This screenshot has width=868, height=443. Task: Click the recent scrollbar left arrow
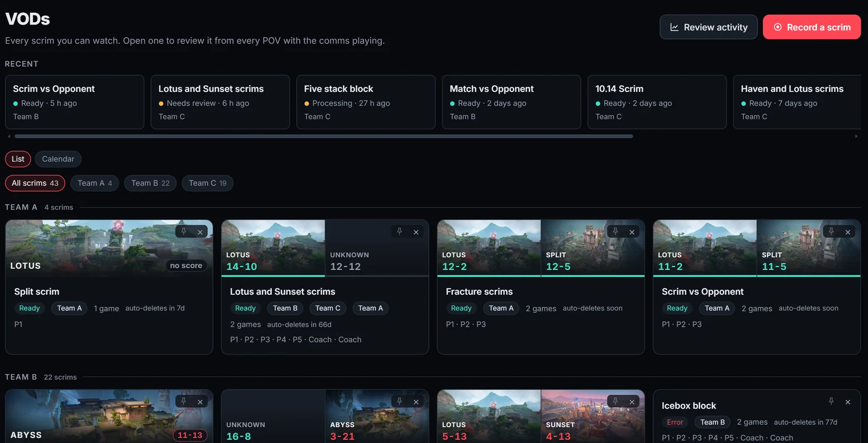(x=9, y=136)
